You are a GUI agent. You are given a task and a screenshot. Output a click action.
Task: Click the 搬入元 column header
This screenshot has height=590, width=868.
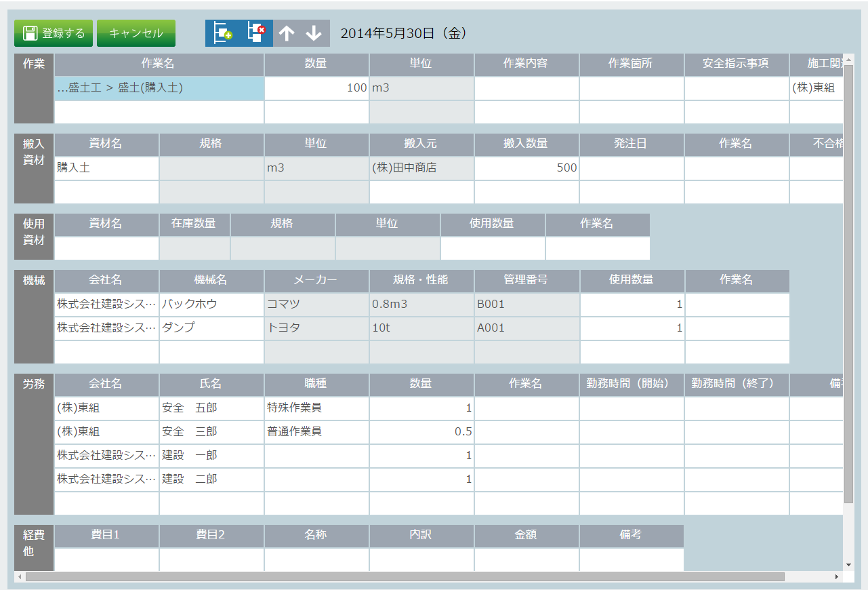[421, 144]
